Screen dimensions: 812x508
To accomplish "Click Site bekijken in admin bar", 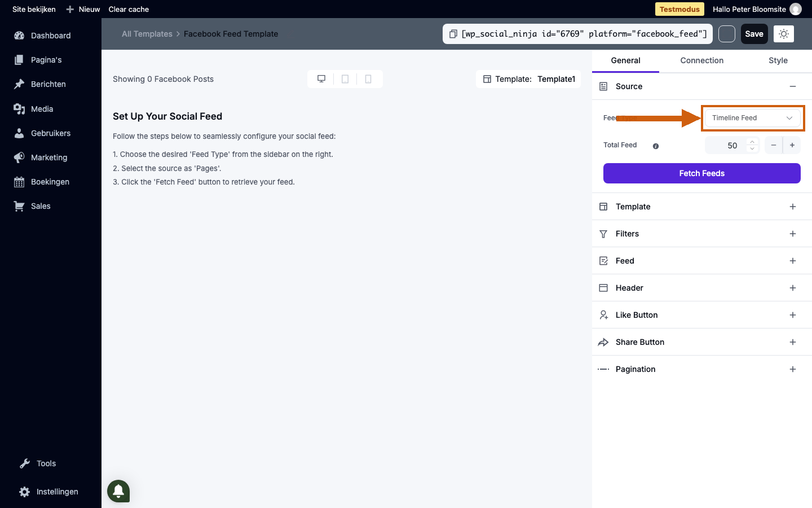I will pos(34,9).
